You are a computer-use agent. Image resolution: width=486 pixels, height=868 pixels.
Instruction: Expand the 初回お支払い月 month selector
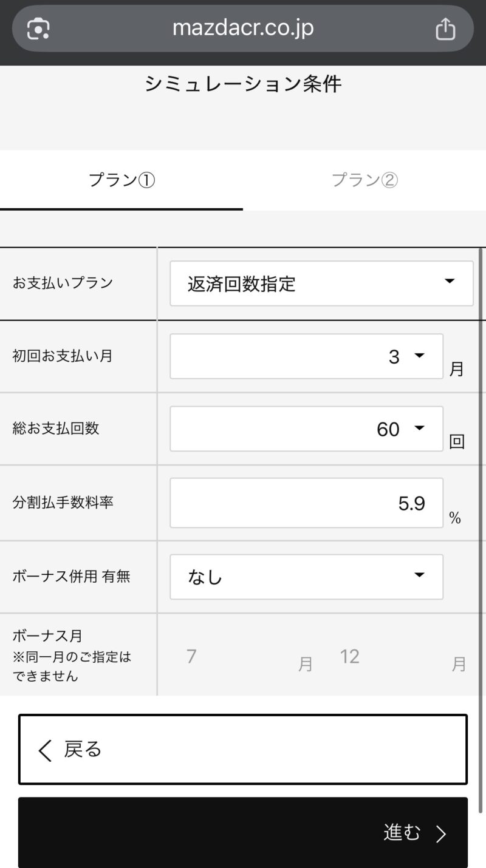[306, 356]
